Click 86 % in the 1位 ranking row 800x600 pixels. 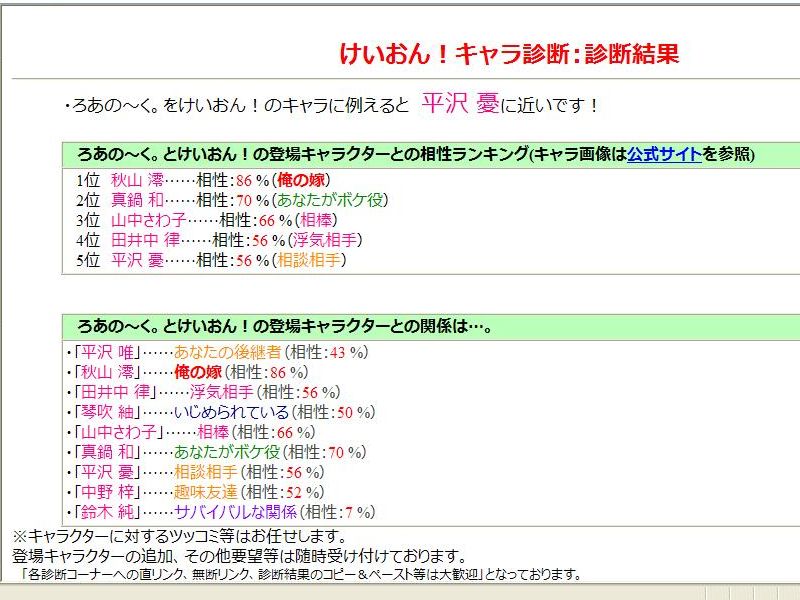(253, 180)
